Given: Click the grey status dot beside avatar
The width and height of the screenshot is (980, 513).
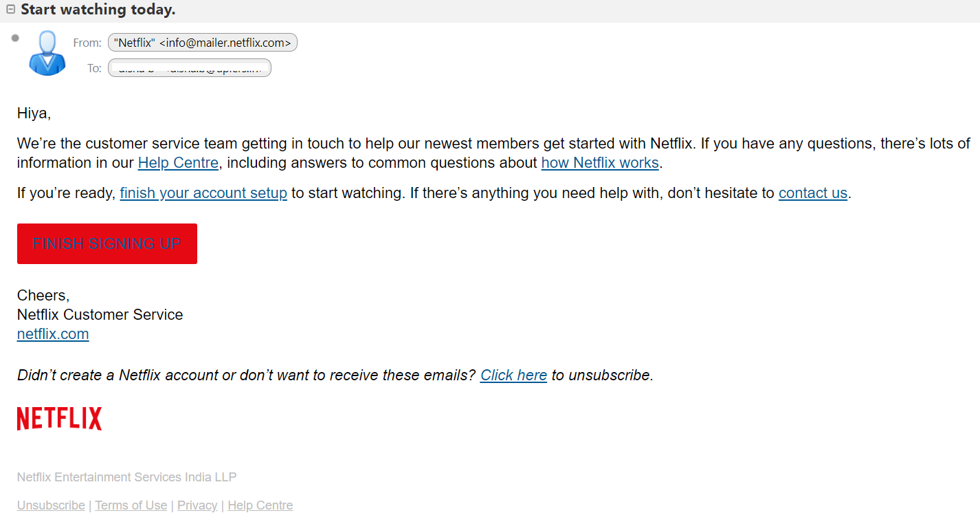Looking at the screenshot, I should click(15, 38).
